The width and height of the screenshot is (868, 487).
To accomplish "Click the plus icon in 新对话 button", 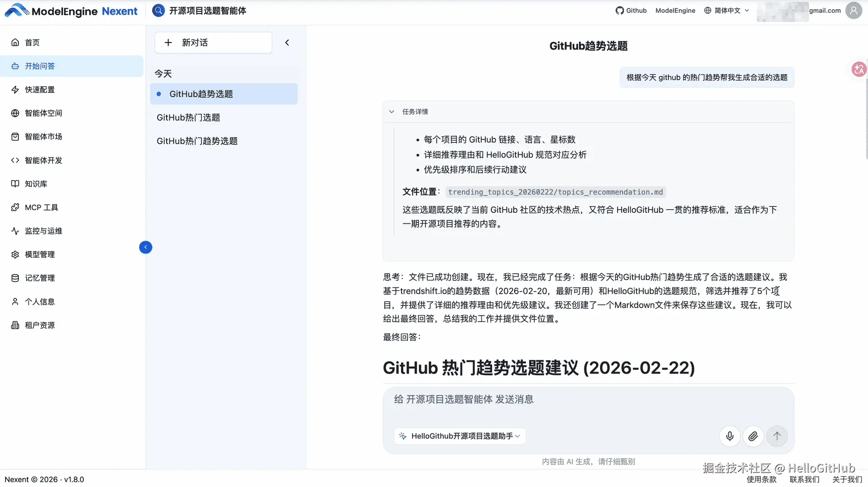I will (168, 43).
